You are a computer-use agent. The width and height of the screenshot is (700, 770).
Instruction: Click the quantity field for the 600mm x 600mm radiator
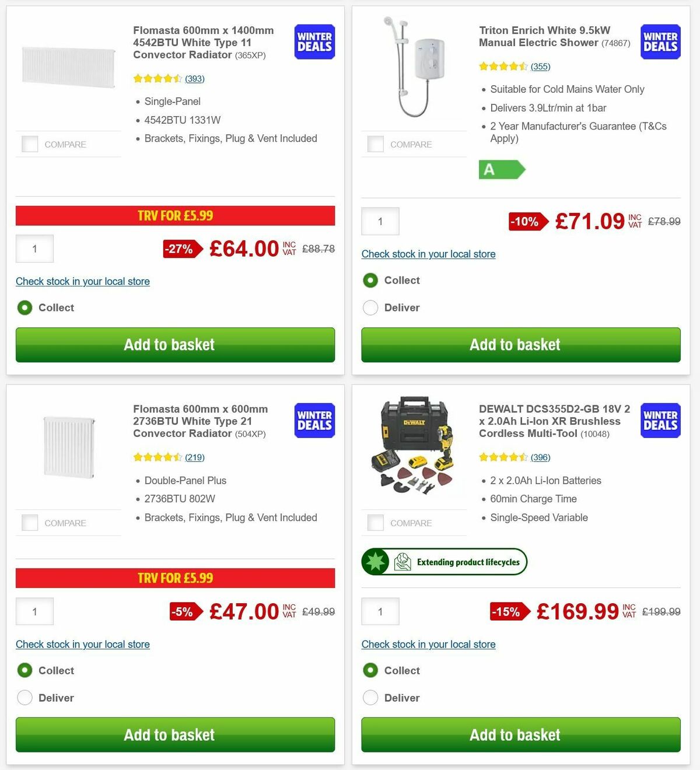34,611
